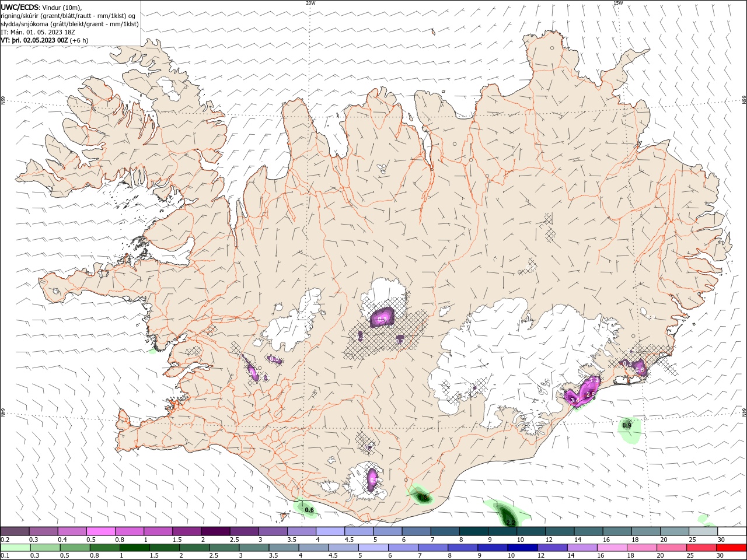Viewport: 747px width, 560px height.
Task: Click the upper legend dark purple swatch labeled 2
Action: pyautogui.click(x=215, y=531)
